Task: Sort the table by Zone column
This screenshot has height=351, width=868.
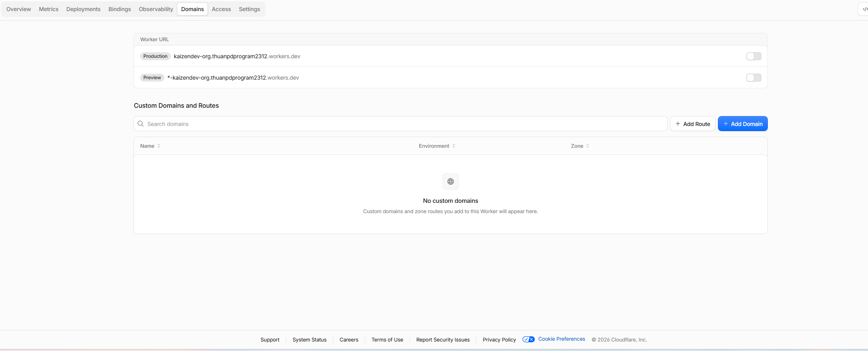Action: pos(580,146)
